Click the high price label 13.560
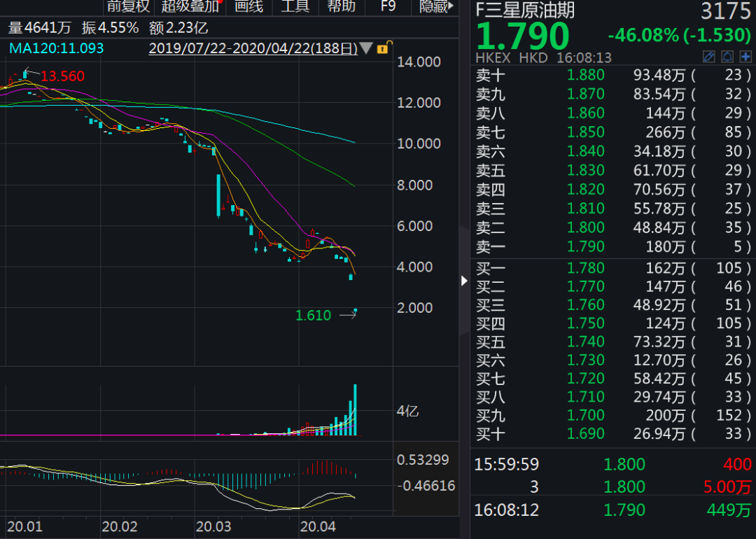 (63, 76)
